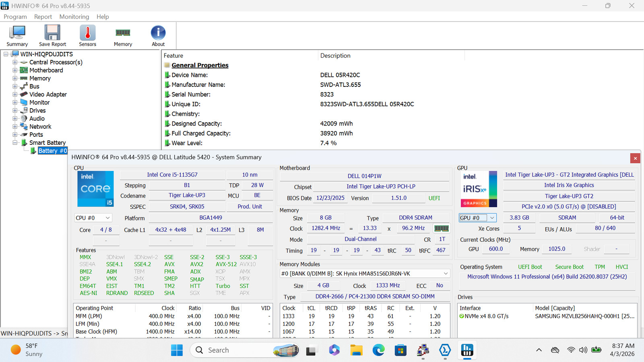
Task: Open the weather widget 58°F Sunny
Action: pyautogui.click(x=27, y=350)
